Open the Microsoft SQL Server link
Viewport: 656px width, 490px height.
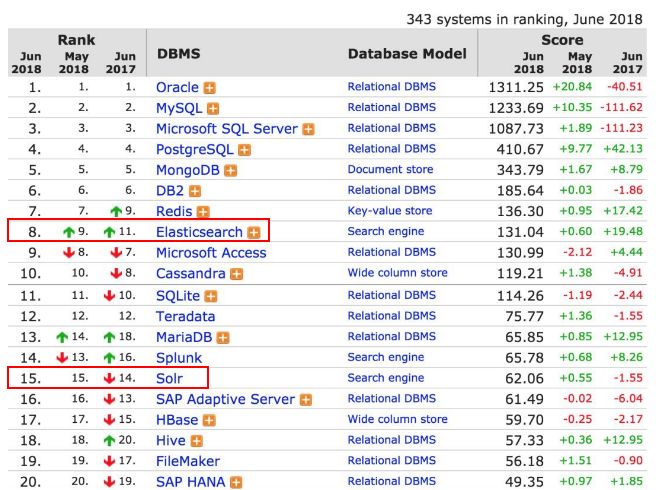point(227,129)
